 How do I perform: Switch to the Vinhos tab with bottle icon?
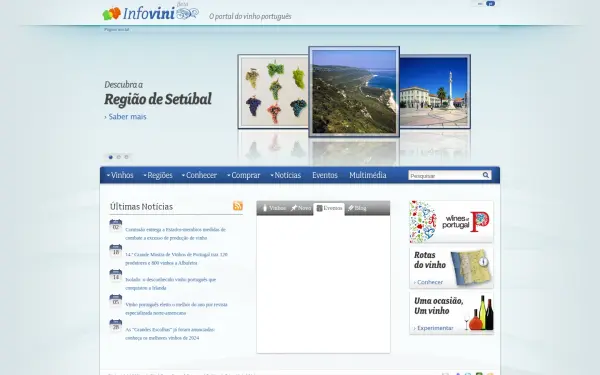274,208
